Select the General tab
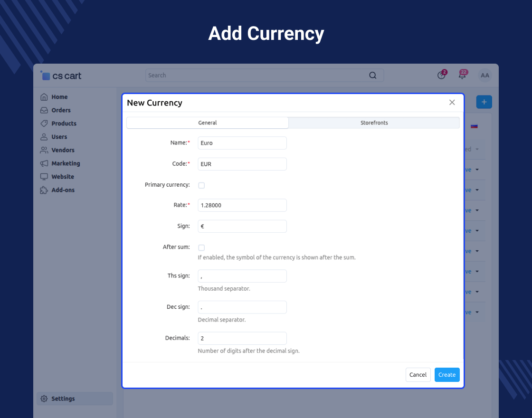This screenshot has height=418, width=532. (x=208, y=123)
